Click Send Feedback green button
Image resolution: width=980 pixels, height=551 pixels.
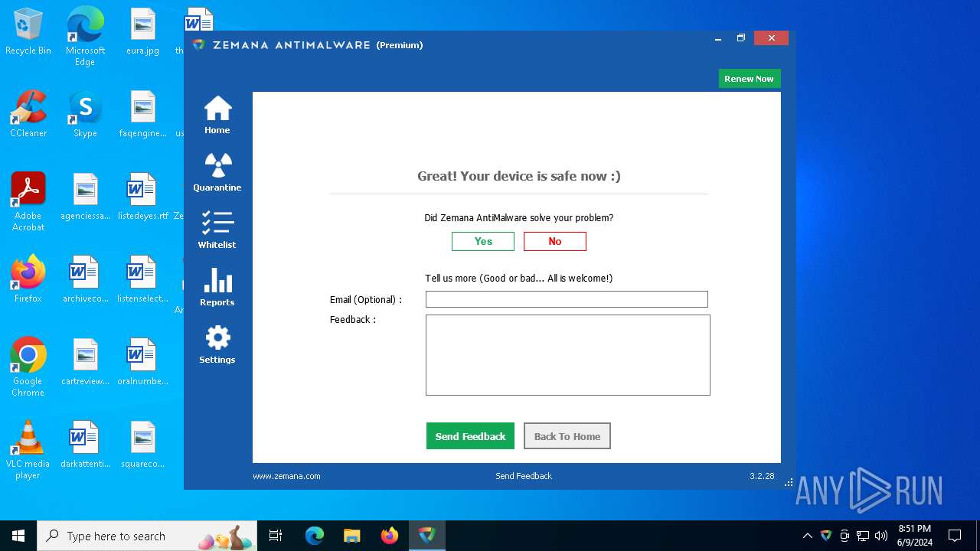[x=470, y=436]
